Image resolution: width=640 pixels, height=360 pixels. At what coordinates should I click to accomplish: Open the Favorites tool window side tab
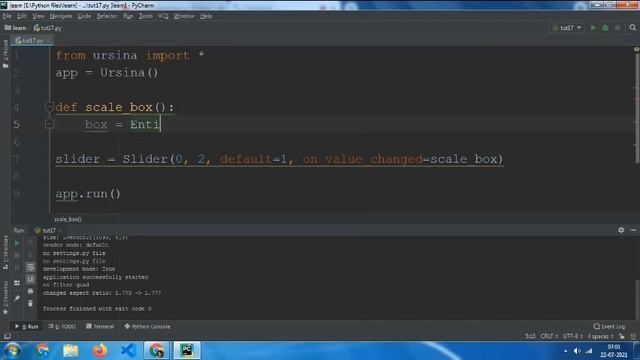pos(5,298)
